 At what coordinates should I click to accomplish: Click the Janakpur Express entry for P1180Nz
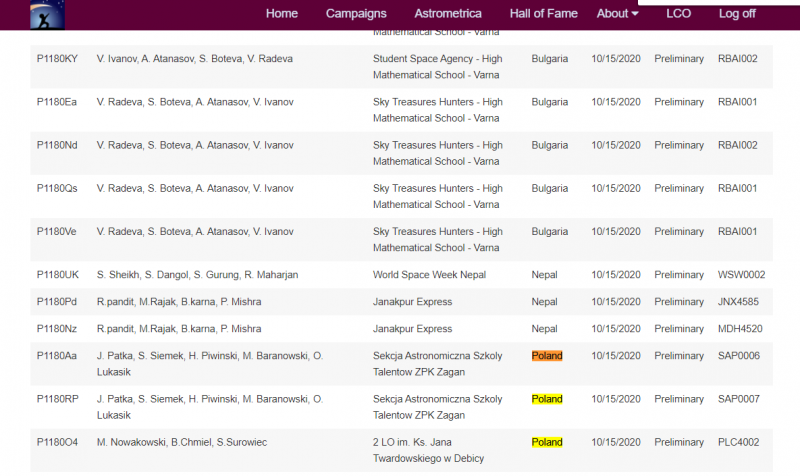412,328
